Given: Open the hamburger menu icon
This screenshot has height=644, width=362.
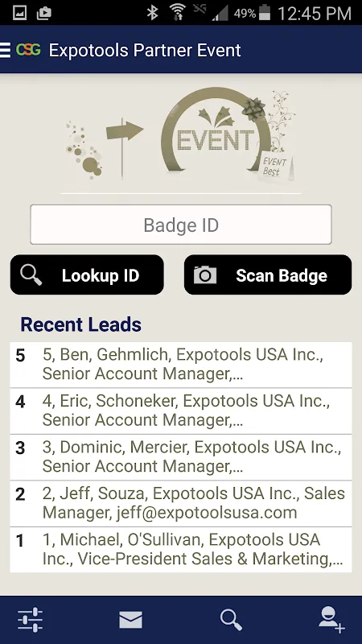Looking at the screenshot, I should point(5,50).
